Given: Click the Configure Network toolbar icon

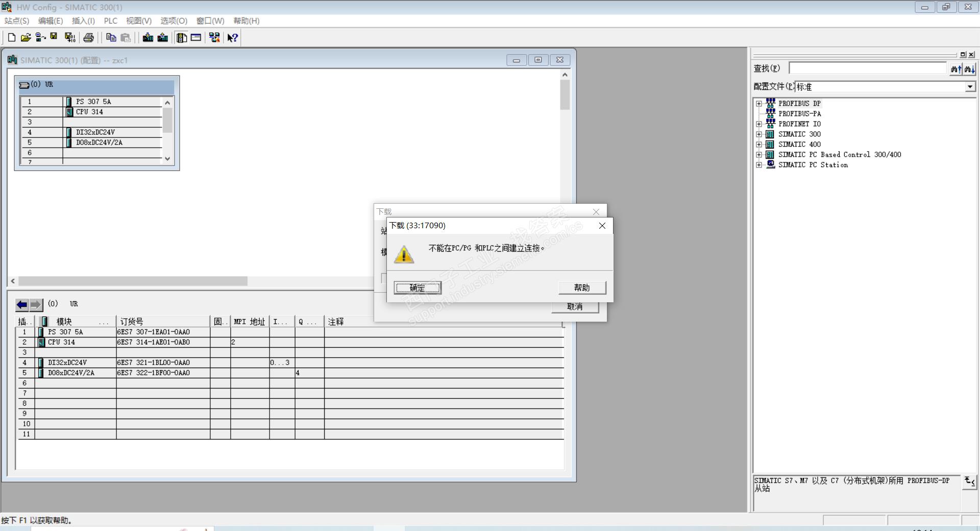Looking at the screenshot, I should pos(214,37).
